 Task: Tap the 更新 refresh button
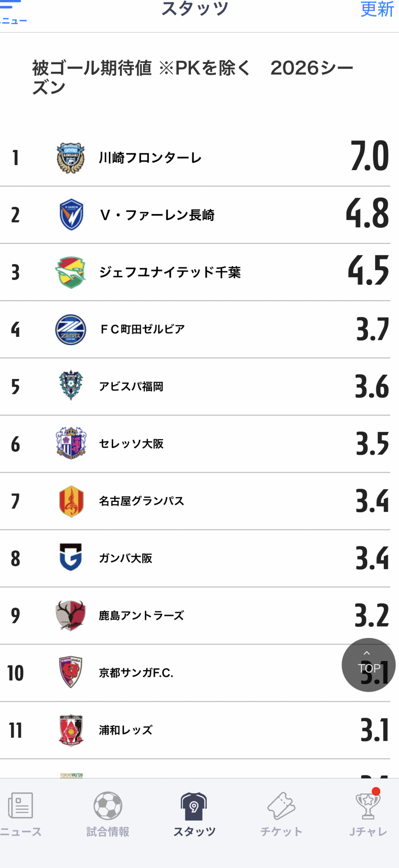tap(377, 9)
